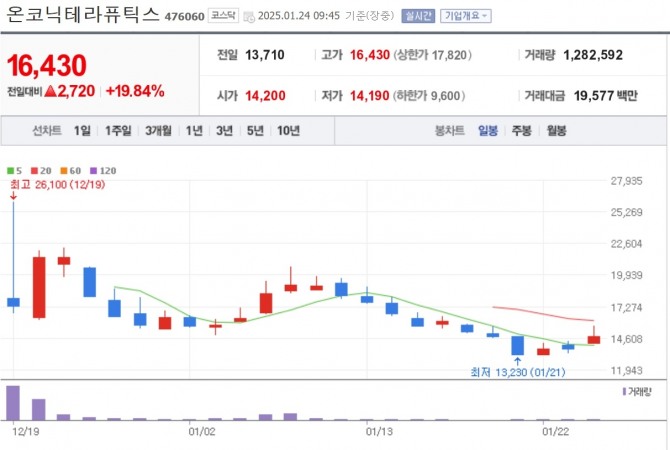Screen dimensions: 670x450
Task: Click the 상한가 17,820 text
Action: tap(432, 55)
